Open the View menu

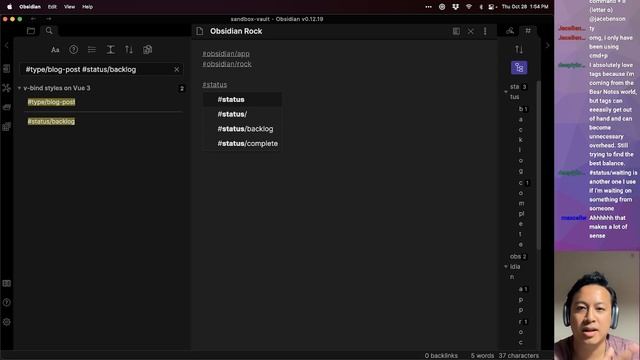(x=69, y=7)
